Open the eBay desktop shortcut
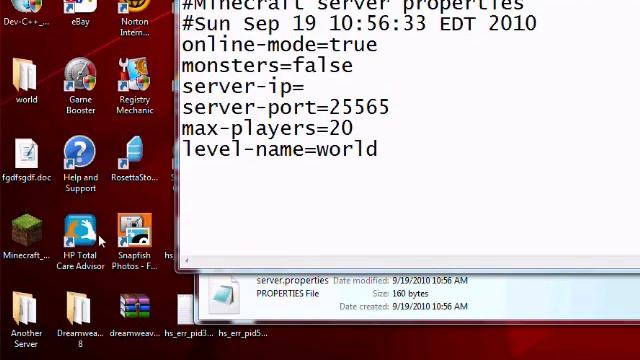Viewport: 640px width, 360px height. point(80,12)
